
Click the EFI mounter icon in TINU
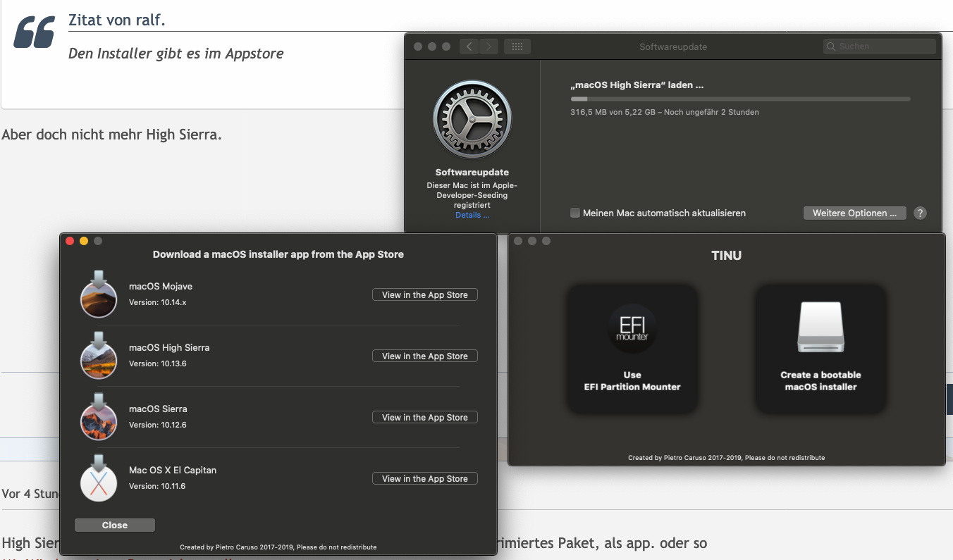632,328
